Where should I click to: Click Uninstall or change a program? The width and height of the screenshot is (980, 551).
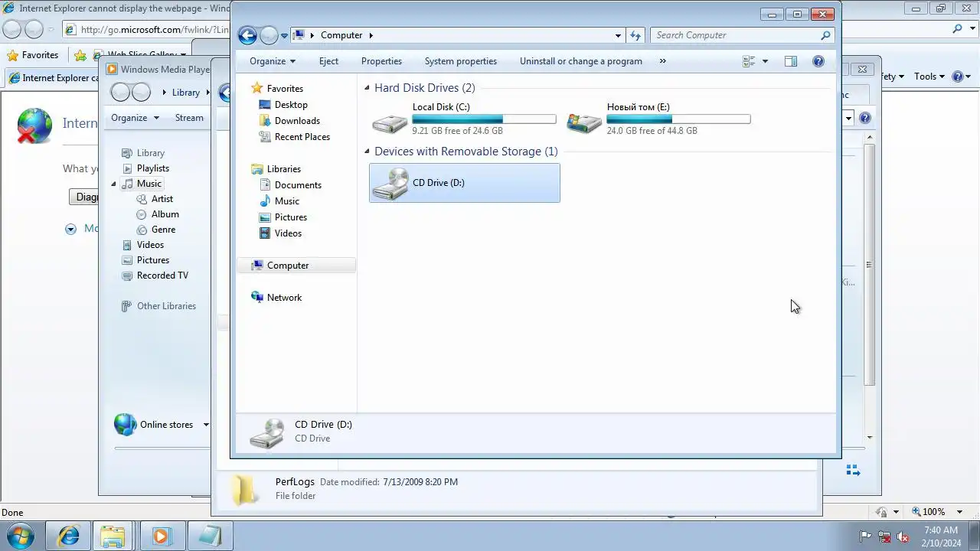point(581,61)
